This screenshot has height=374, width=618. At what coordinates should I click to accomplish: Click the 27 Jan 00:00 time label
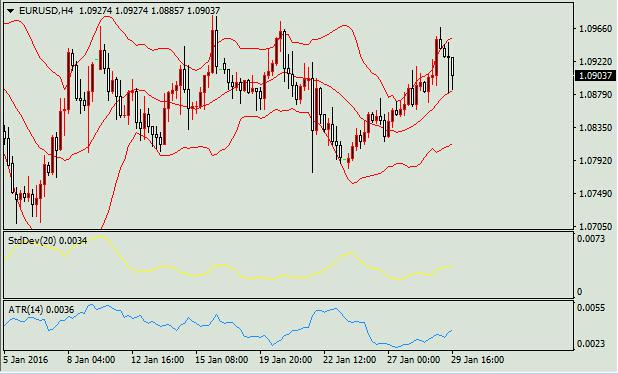[x=414, y=360]
